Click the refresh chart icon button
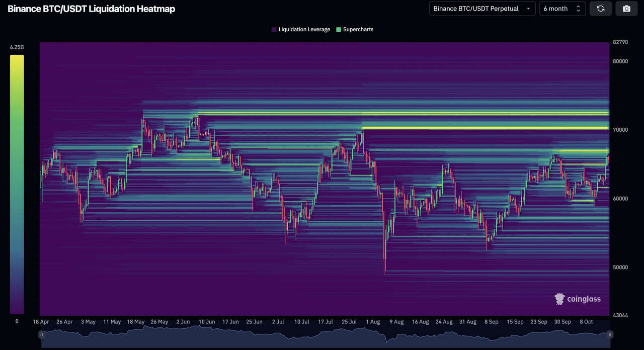Screen dimensions: 644x350 pyautogui.click(x=600, y=9)
